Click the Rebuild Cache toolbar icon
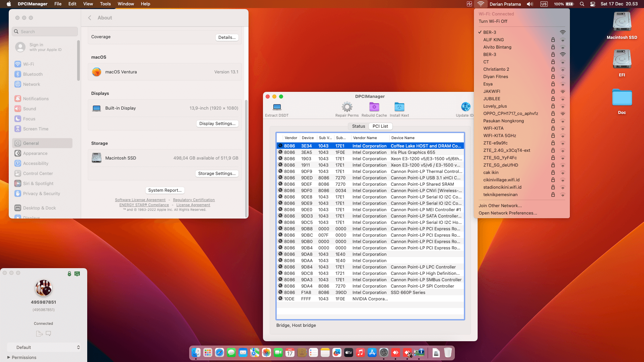 coord(374,107)
